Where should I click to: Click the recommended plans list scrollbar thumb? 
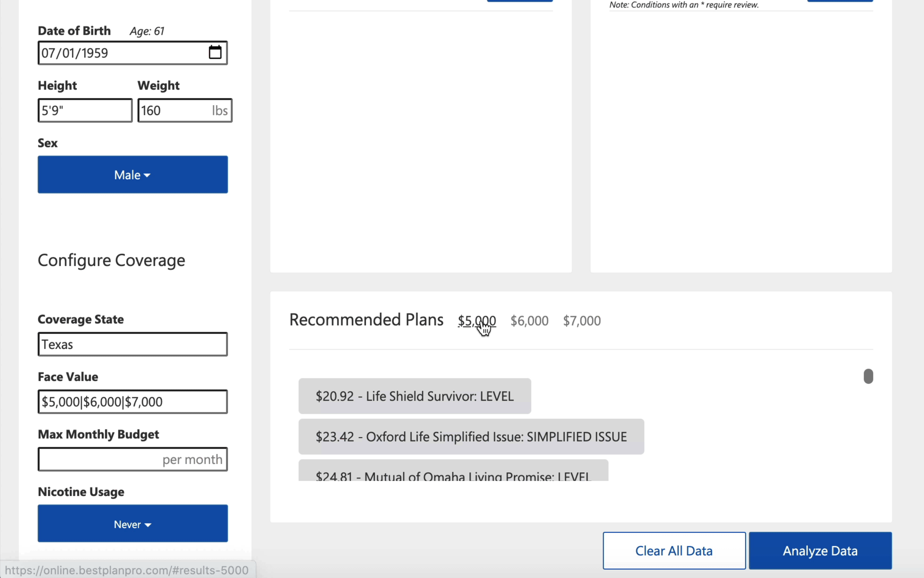[868, 377]
